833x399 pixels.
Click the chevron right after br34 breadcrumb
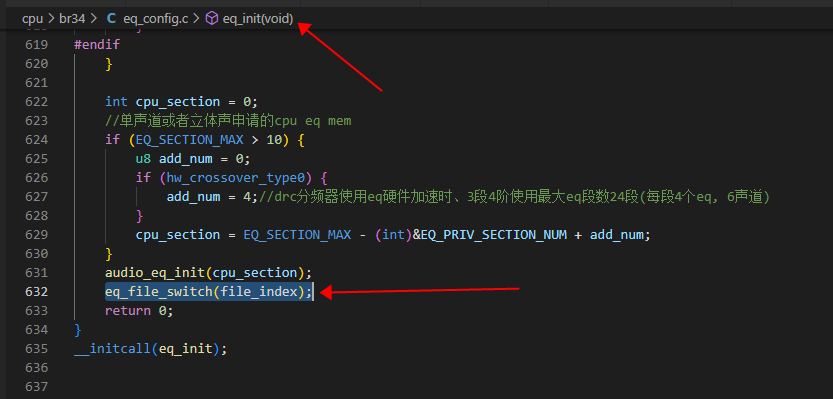click(x=94, y=19)
